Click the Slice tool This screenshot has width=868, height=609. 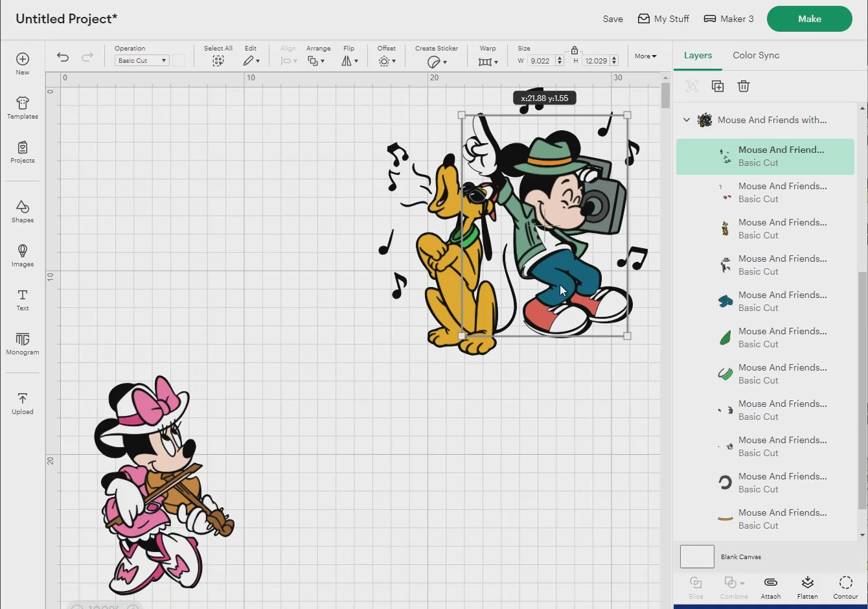click(x=696, y=587)
